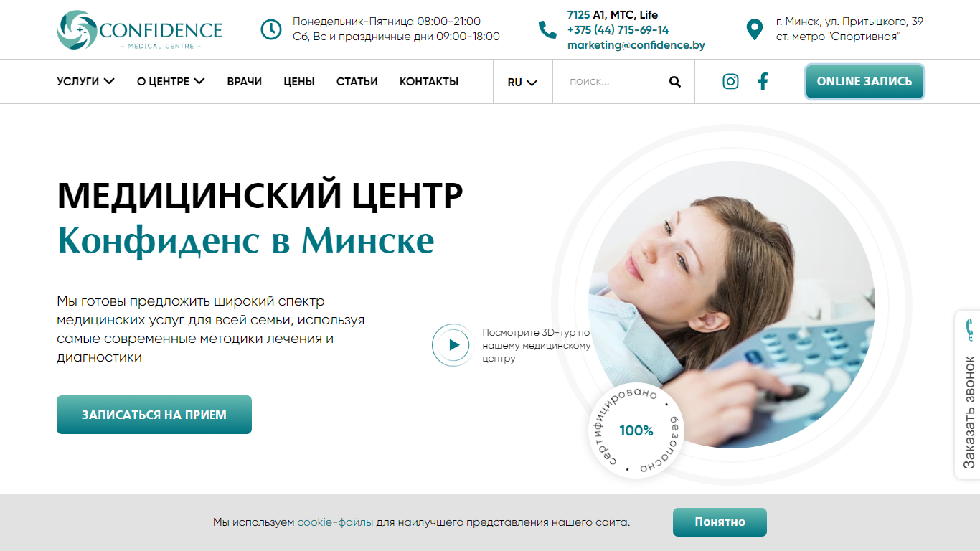Open the Instagram icon link
980x551 pixels.
[x=730, y=82]
